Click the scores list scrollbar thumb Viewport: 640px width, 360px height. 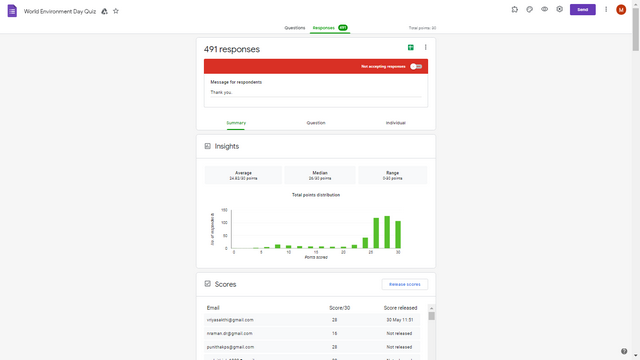click(431, 316)
